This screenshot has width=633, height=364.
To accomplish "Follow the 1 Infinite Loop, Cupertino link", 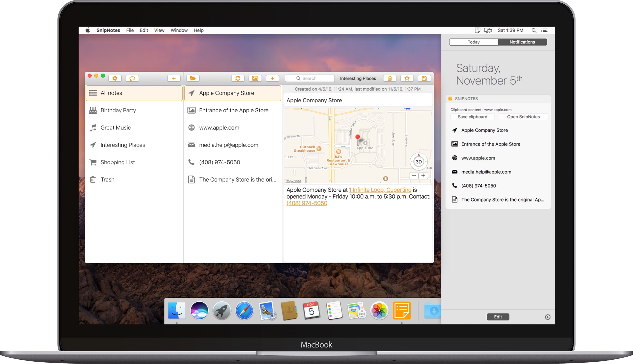I will [380, 190].
